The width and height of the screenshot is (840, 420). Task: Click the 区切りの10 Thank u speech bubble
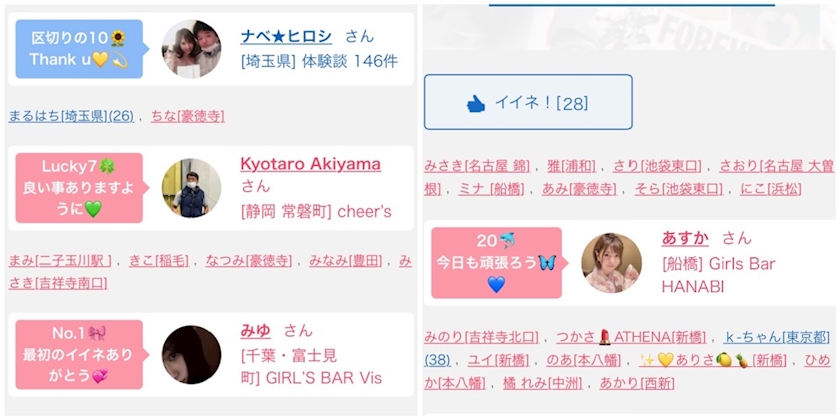click(x=79, y=49)
